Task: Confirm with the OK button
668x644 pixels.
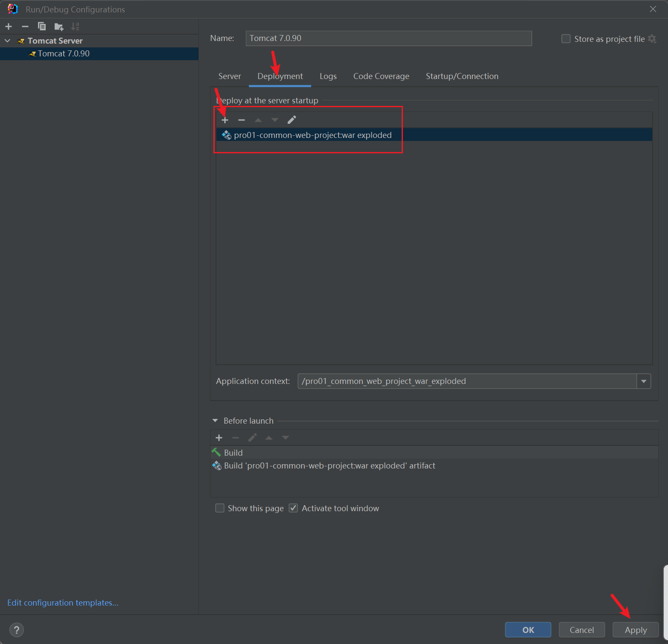Action: coord(528,630)
